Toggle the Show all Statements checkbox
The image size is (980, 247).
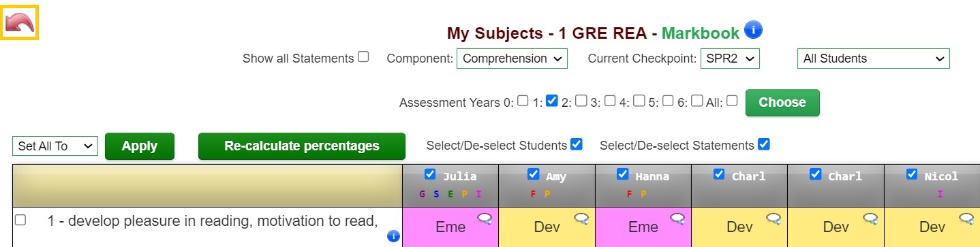click(x=363, y=57)
